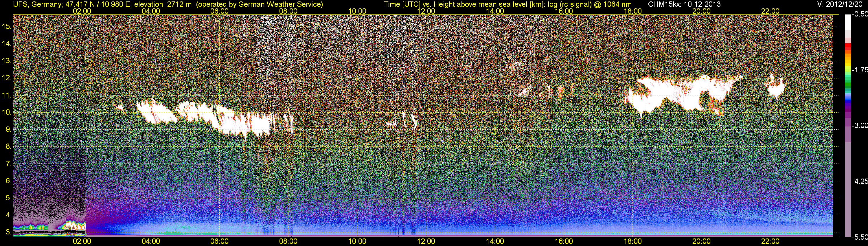This screenshot has width=868, height=246.
Task: Click the "04:00" label on the bottom time axis
Action: (x=151, y=241)
